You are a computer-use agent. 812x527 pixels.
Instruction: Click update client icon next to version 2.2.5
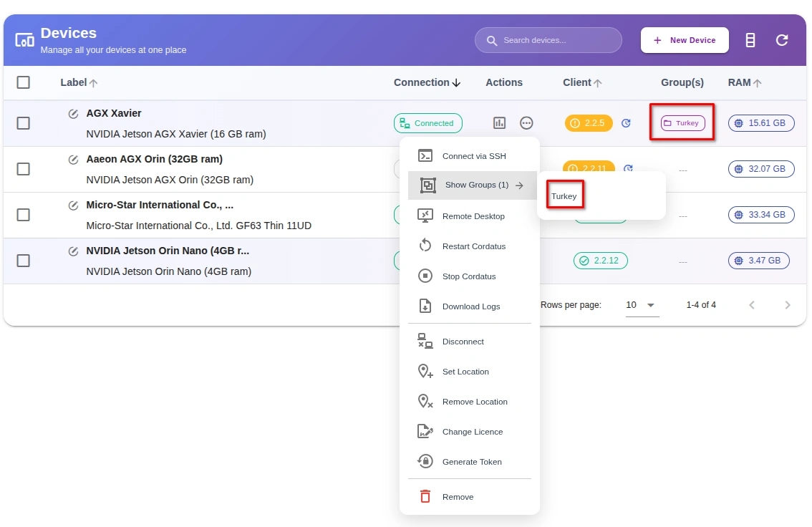tap(626, 123)
